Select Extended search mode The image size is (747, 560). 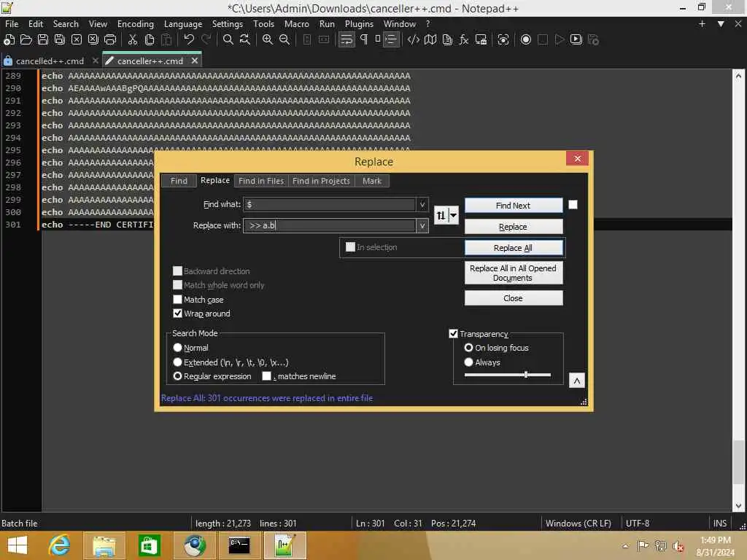tap(178, 362)
